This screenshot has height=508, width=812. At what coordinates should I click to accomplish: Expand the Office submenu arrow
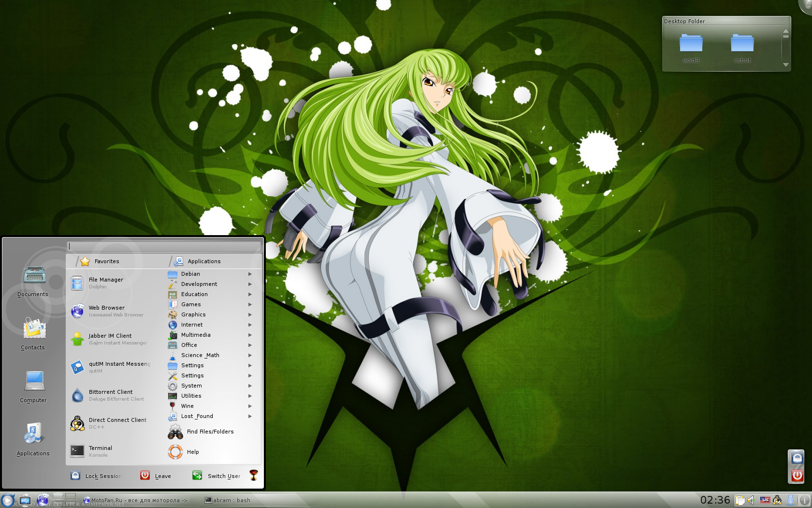tap(250, 345)
